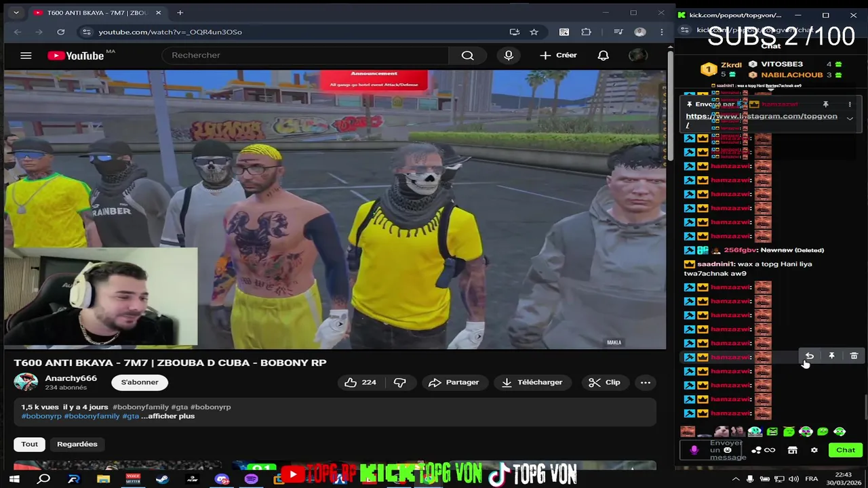868x488 pixels.
Task: Click the NABILACHOUB leaderboard entry
Action: 791,75
